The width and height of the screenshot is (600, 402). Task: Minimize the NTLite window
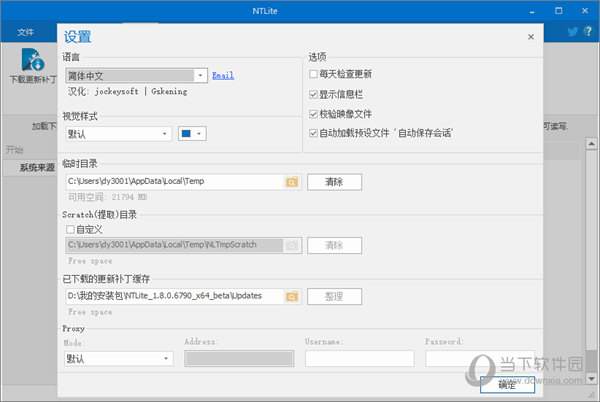point(532,11)
